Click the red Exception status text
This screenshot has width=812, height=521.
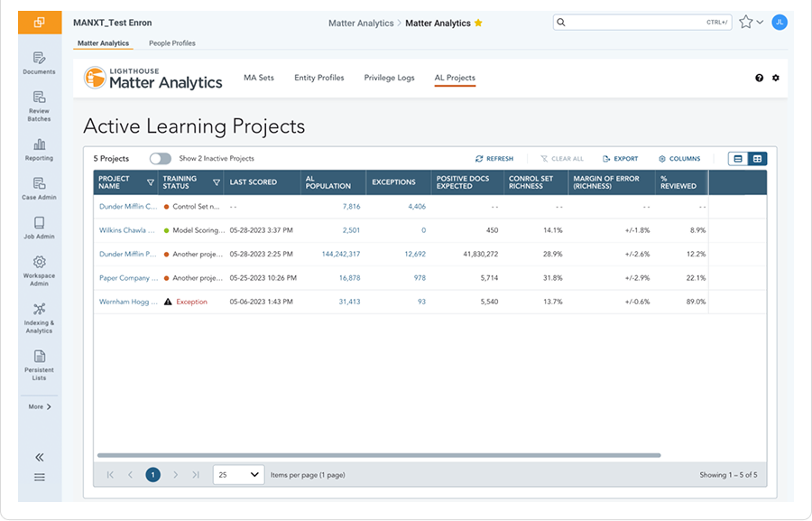(x=191, y=302)
